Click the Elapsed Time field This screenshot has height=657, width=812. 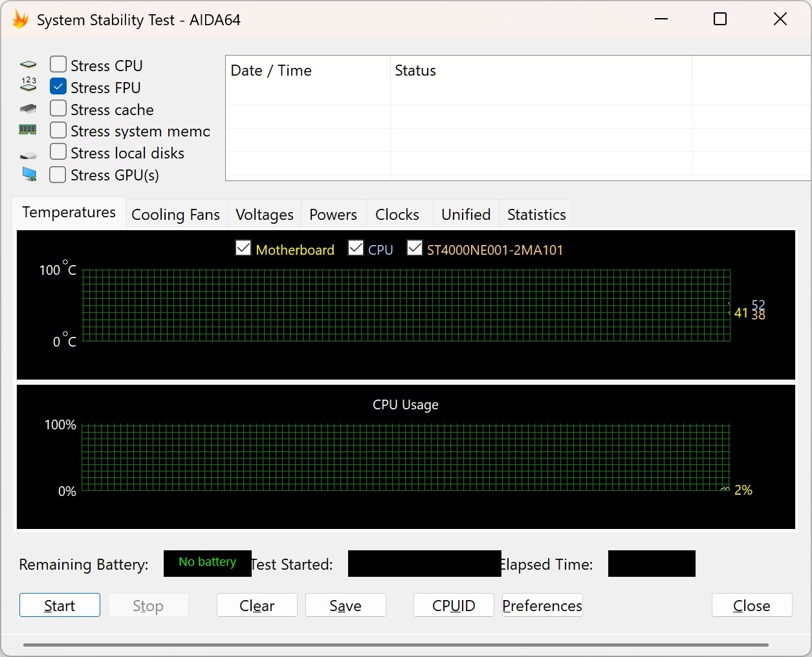coord(652,563)
